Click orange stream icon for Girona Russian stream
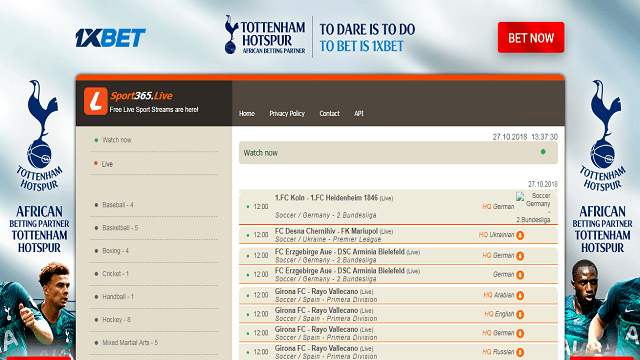This screenshot has height=360, width=640. [520, 352]
